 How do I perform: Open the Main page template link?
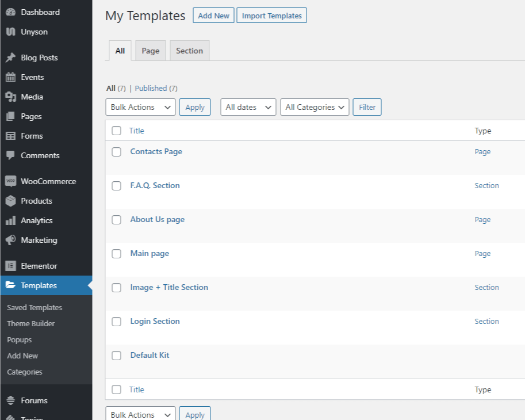coord(150,254)
